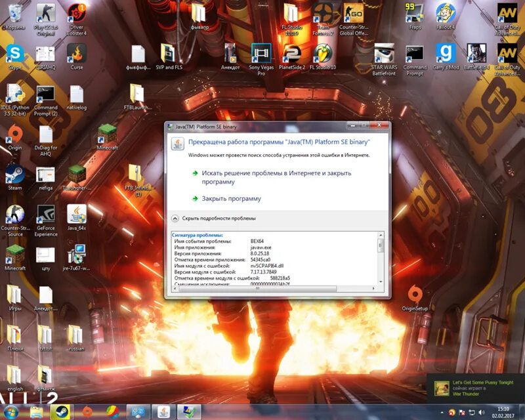This screenshot has width=525, height=420.
Task: Open the Call of Duty Advanced top-row icon
Action: coord(507,20)
